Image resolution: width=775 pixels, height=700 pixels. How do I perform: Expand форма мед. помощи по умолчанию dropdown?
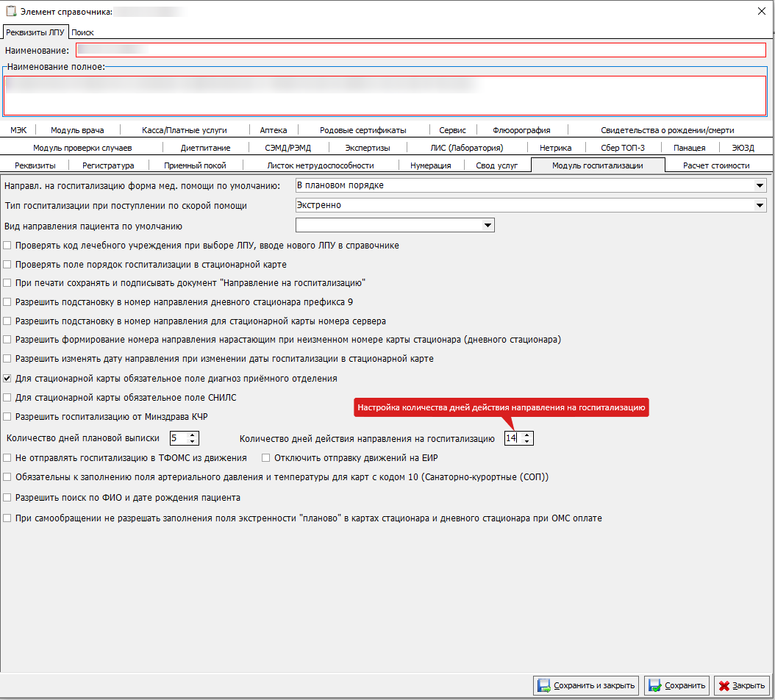coord(760,185)
